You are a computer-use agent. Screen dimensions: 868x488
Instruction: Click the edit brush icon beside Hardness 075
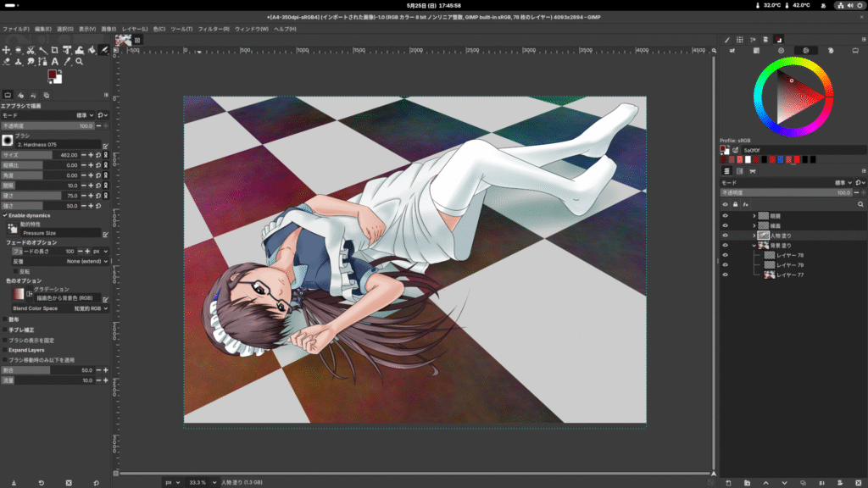pos(105,146)
